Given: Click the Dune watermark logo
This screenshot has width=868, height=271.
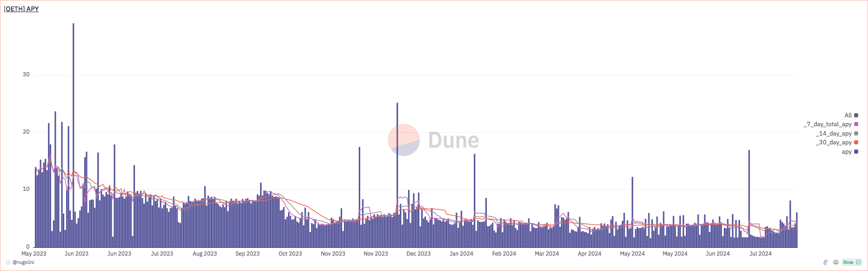Looking at the screenshot, I should [433, 140].
